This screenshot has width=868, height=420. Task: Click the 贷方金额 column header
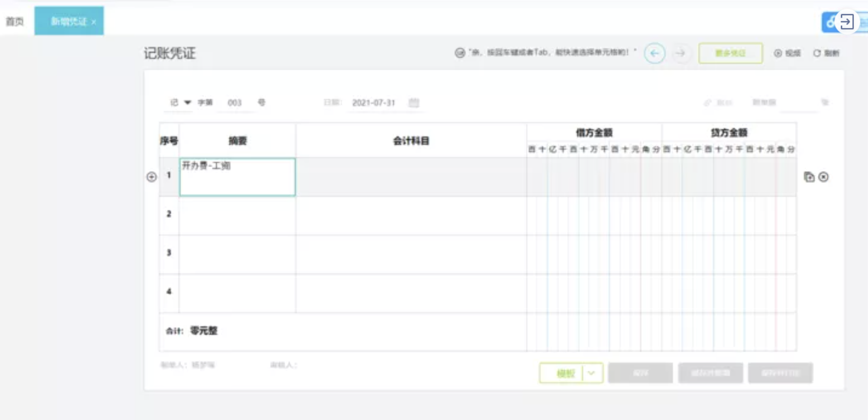click(729, 132)
